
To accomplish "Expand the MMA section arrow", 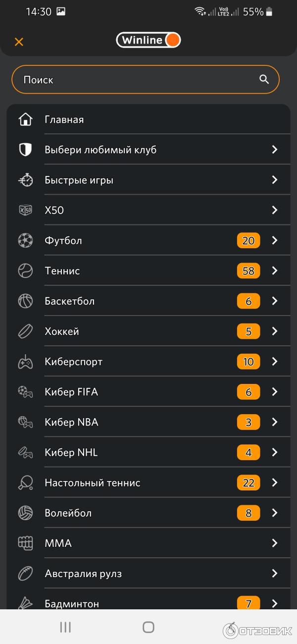I will (275, 543).
